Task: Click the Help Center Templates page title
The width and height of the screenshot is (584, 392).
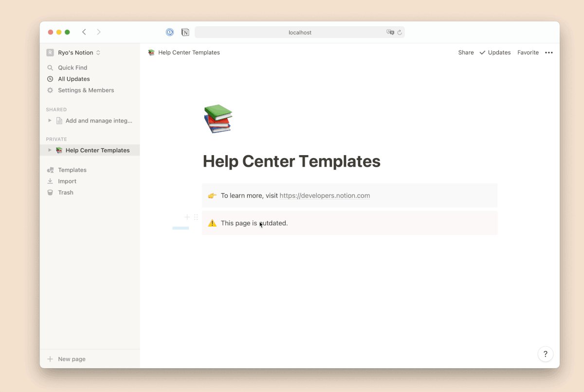Action: click(x=292, y=161)
